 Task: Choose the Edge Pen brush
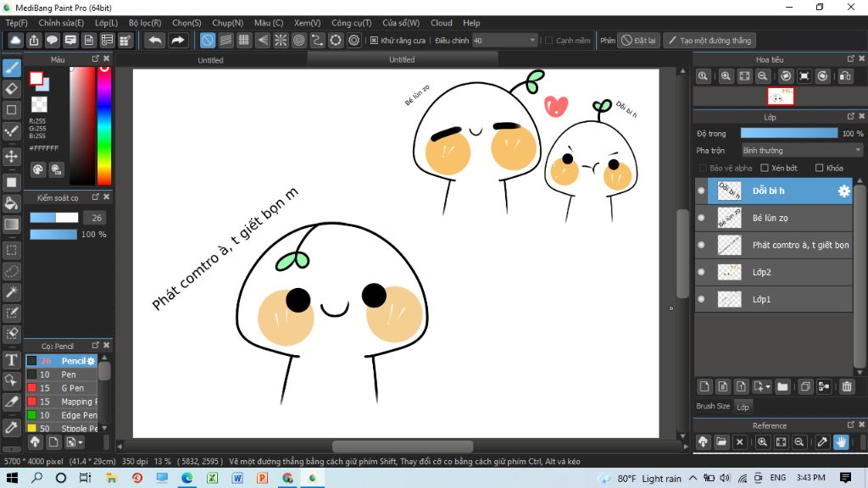pos(62,415)
